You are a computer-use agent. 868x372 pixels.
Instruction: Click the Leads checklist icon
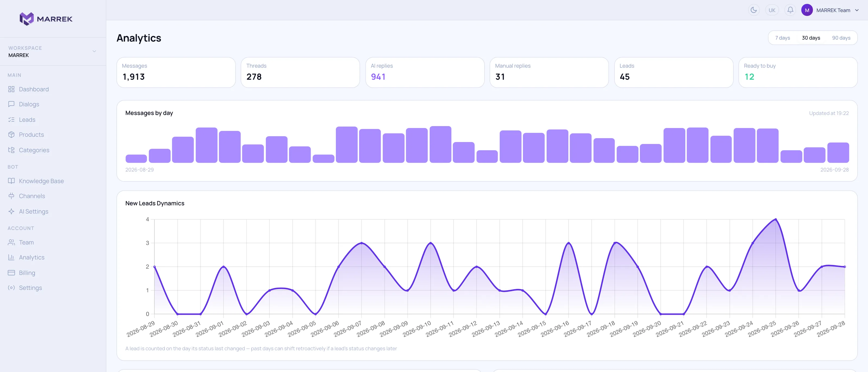[x=11, y=120]
